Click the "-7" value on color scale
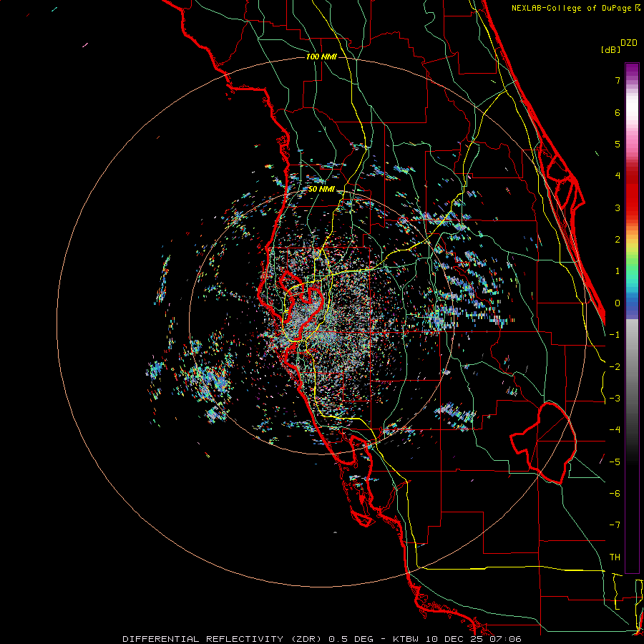 615,525
